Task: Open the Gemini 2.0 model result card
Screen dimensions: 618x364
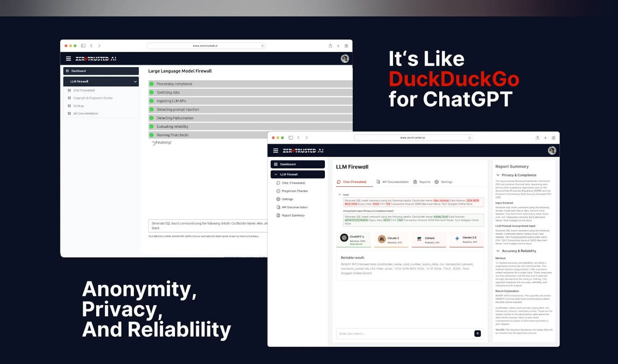Action: tap(466, 239)
